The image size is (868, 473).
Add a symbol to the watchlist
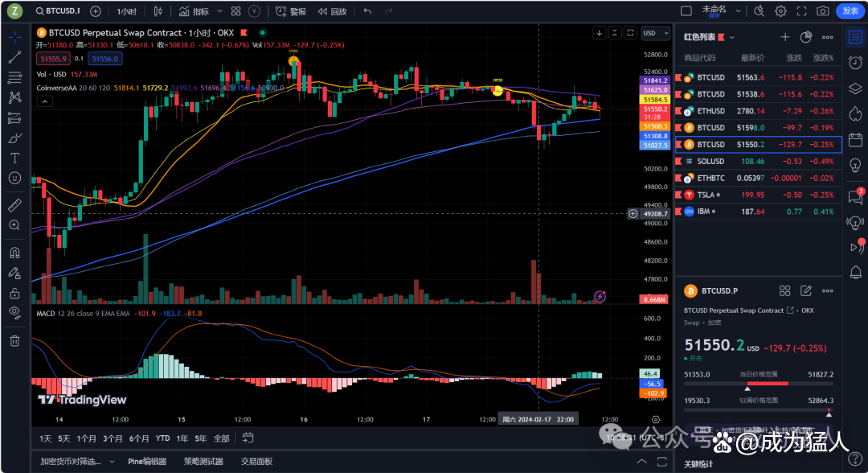pyautogui.click(x=785, y=37)
